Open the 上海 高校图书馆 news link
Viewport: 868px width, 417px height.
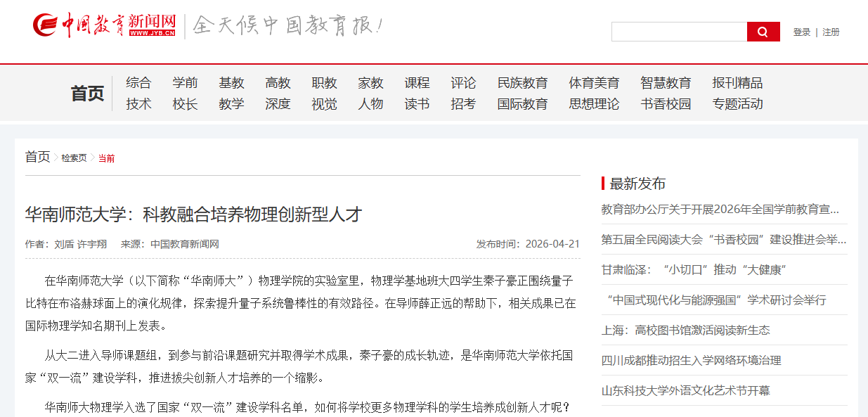pyautogui.click(x=685, y=330)
